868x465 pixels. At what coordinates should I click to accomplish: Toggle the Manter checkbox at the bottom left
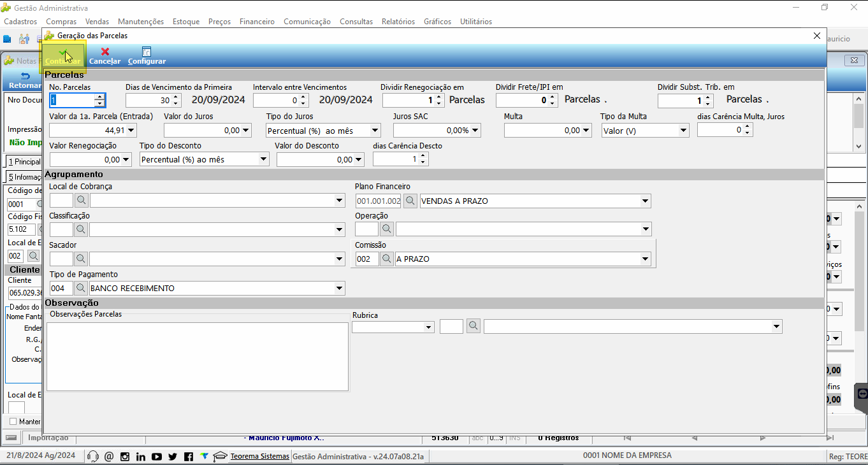(x=13, y=422)
